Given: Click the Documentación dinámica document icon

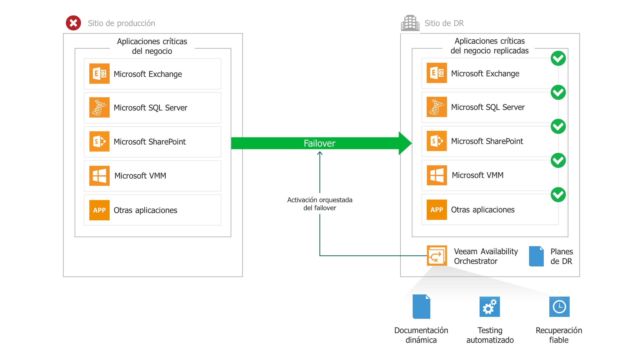Looking at the screenshot, I should [x=421, y=306].
